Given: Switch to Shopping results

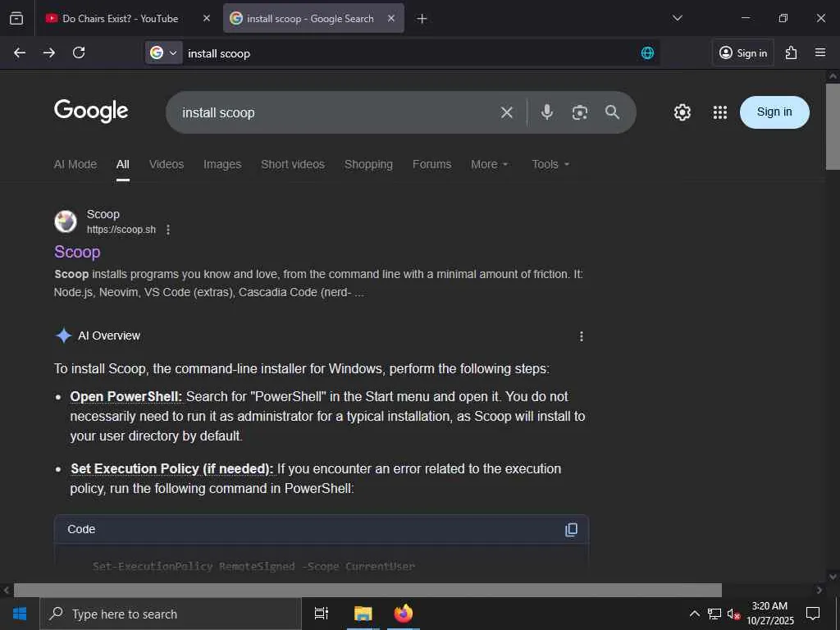Looking at the screenshot, I should (368, 164).
